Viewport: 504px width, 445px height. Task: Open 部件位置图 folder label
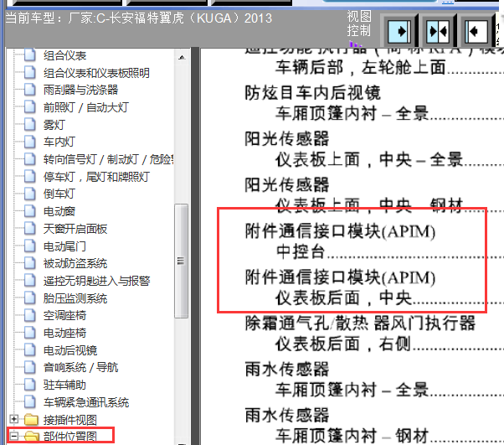coord(70,437)
